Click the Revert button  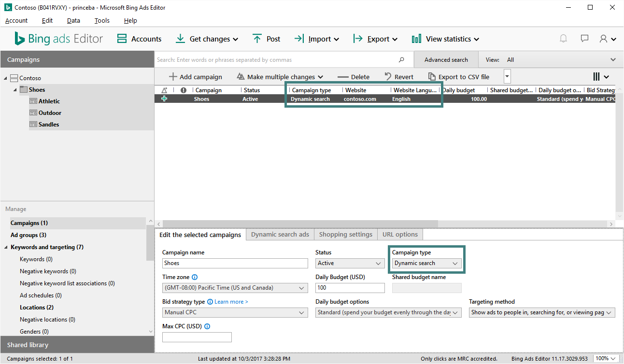click(x=399, y=77)
